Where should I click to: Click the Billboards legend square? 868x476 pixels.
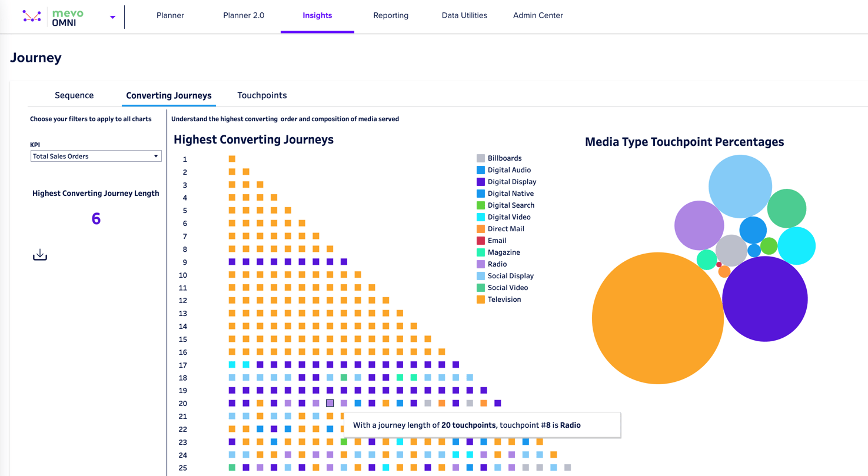coord(480,158)
